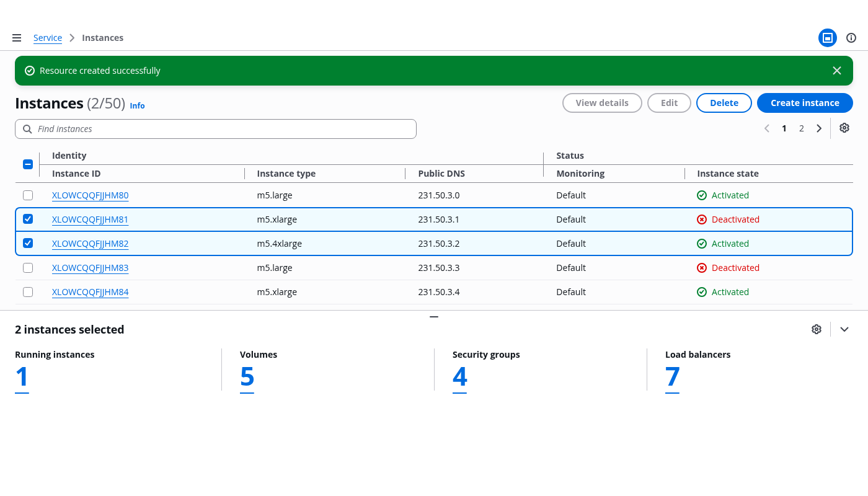
Task: Toggle the tools panel icon in header
Action: coord(828,38)
